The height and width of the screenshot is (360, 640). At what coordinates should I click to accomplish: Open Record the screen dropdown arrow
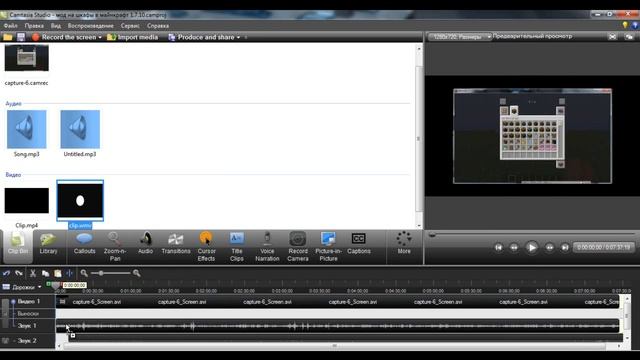(100, 37)
